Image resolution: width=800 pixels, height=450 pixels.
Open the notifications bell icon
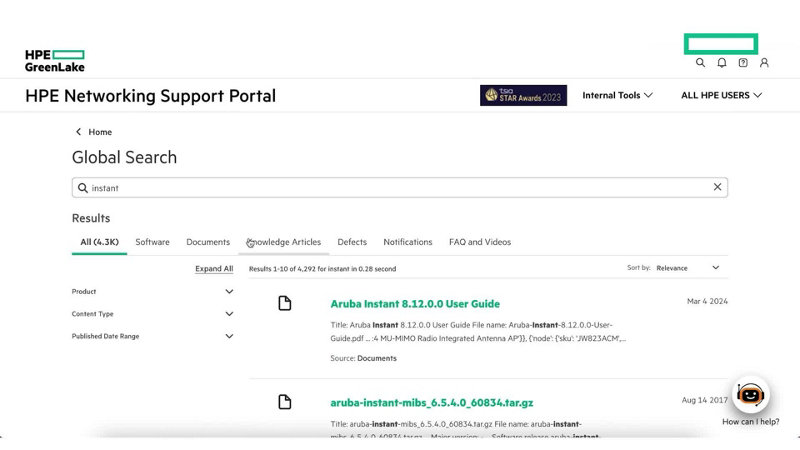coord(721,63)
